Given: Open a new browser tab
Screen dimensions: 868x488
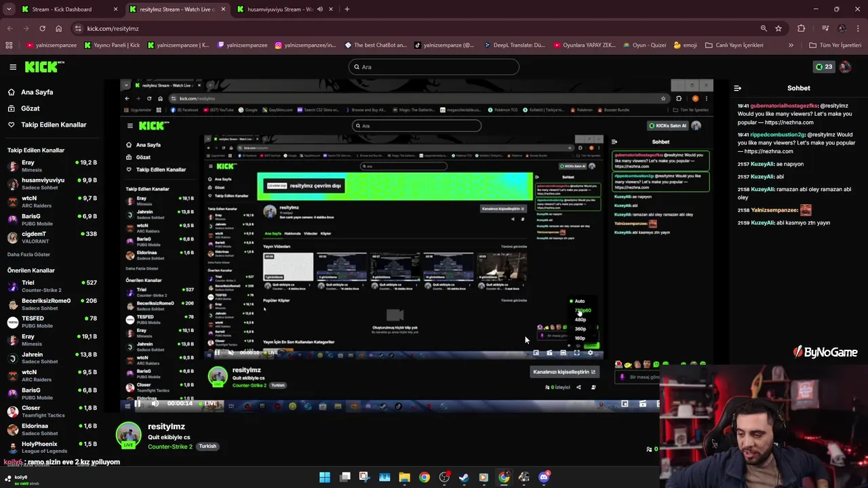Looking at the screenshot, I should 347,9.
